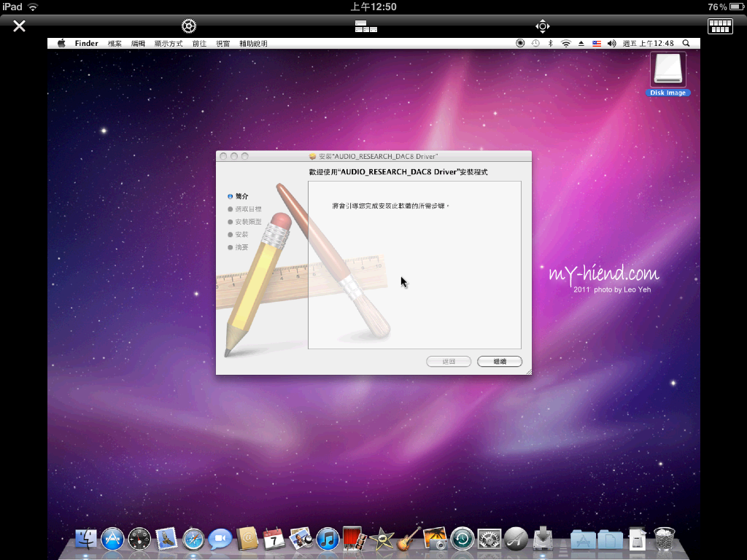Open Time Machine from the Dock

click(x=462, y=540)
